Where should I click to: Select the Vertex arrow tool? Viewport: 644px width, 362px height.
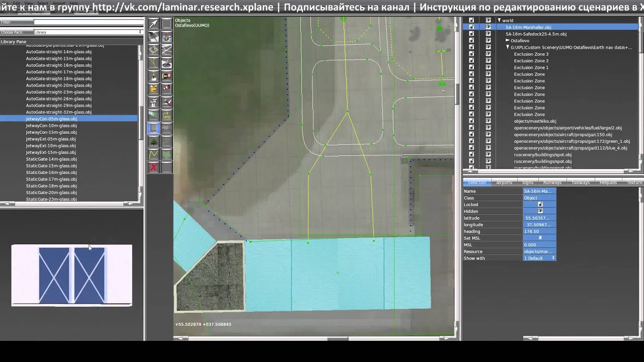(153, 24)
